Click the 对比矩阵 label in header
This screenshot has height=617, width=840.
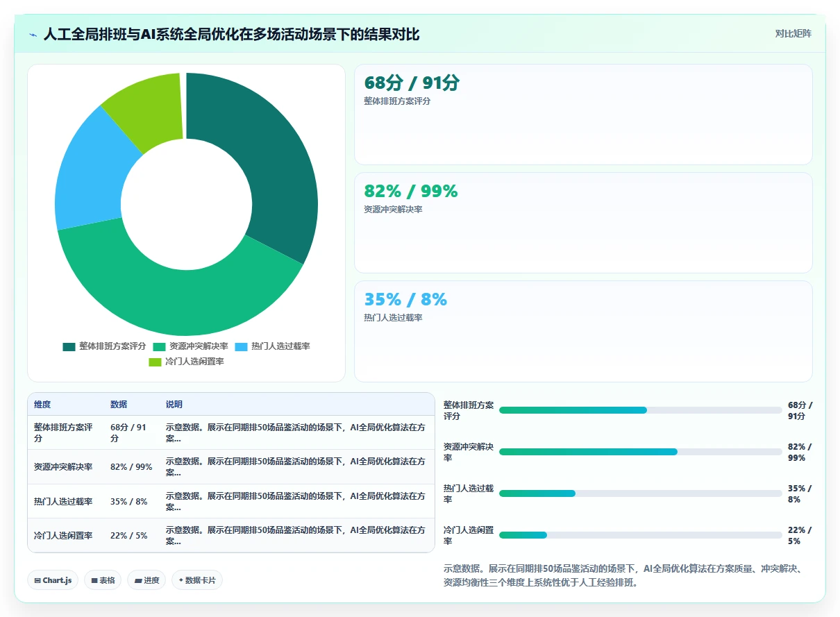793,33
